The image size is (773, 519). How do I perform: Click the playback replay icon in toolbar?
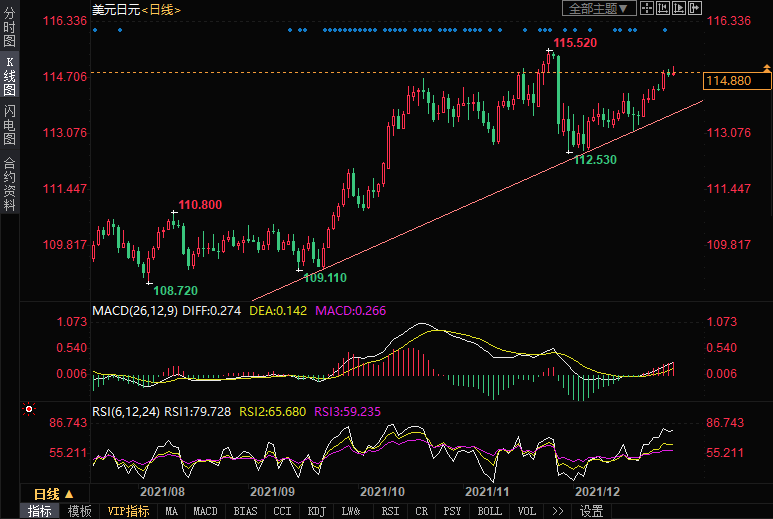pyautogui.click(x=679, y=8)
